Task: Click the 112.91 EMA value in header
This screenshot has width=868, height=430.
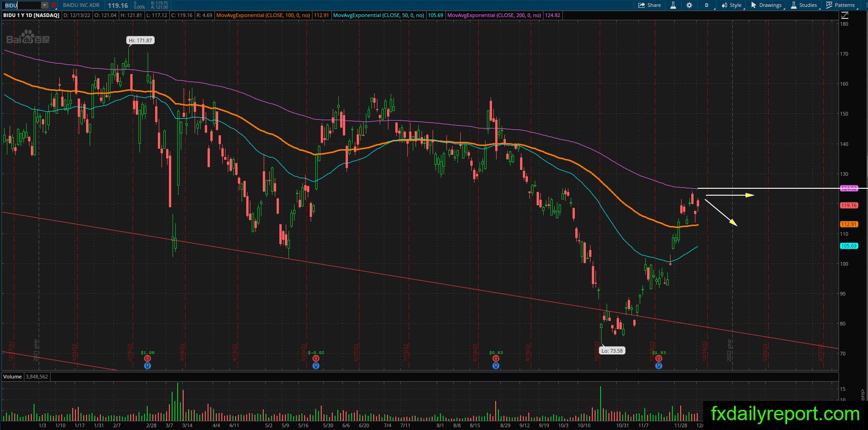Action: [x=321, y=15]
